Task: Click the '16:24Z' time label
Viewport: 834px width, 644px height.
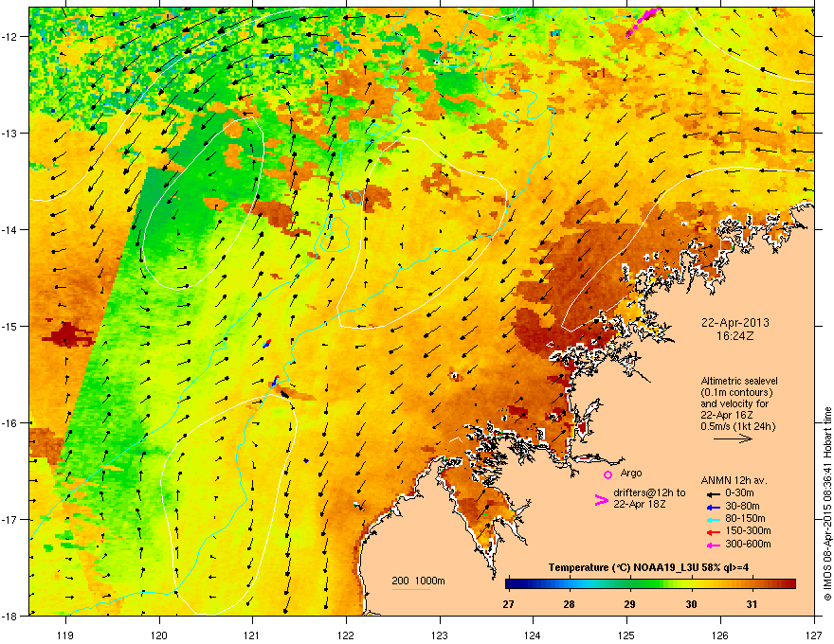Action: pos(735,336)
